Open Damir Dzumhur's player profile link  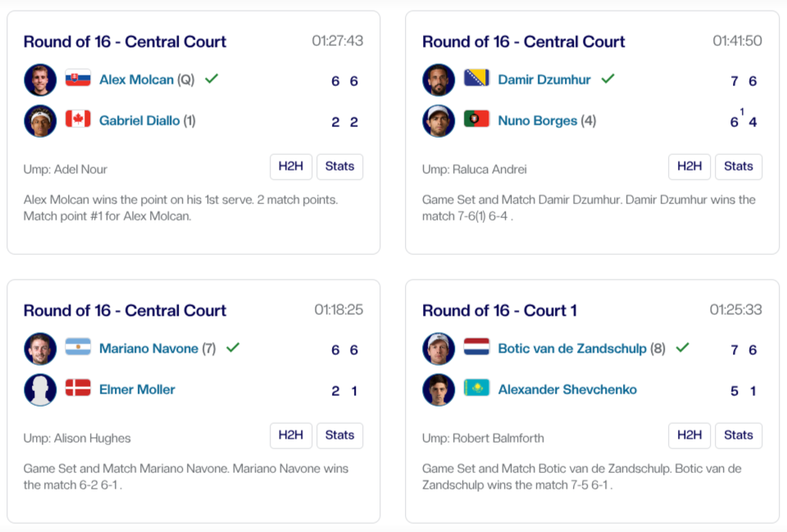pyautogui.click(x=544, y=80)
